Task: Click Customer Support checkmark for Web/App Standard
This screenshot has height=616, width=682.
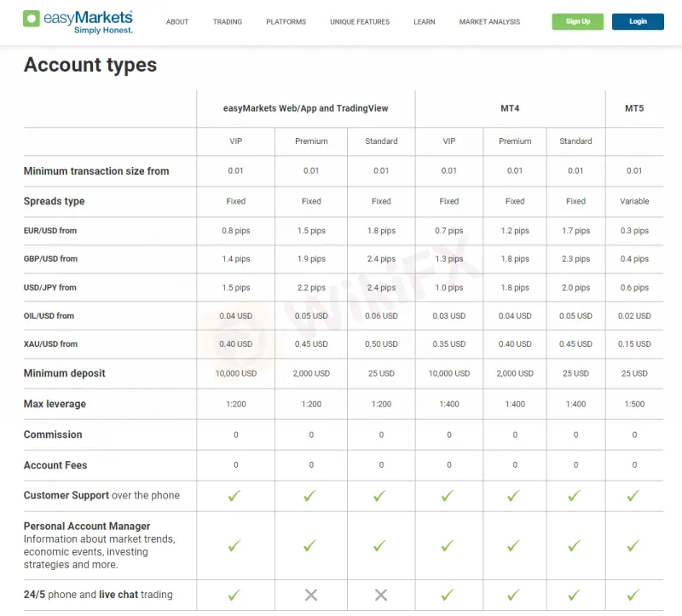Action: pyautogui.click(x=379, y=496)
